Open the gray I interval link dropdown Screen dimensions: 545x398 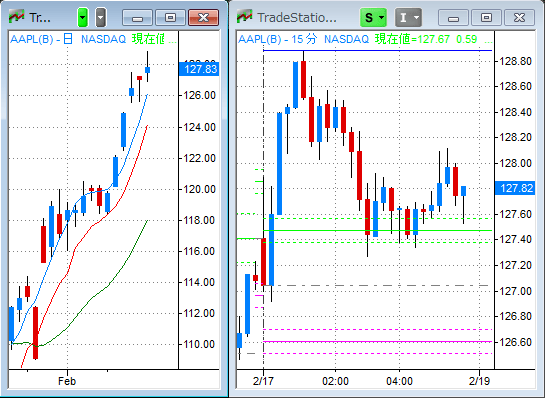408,17
